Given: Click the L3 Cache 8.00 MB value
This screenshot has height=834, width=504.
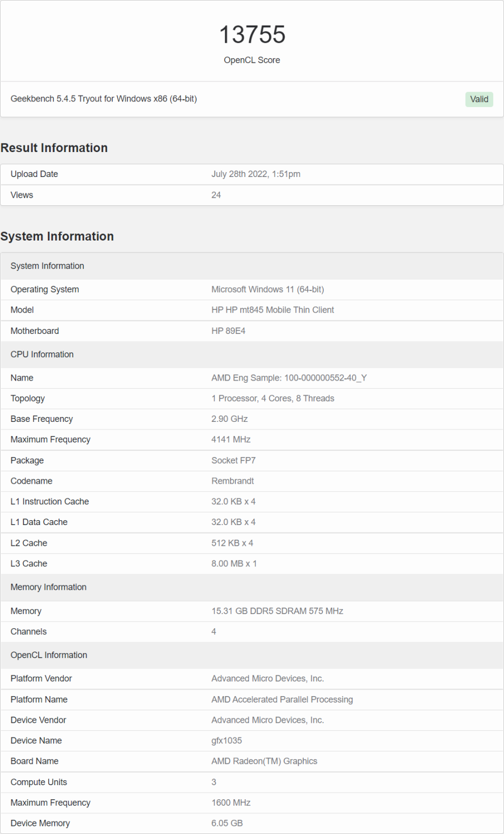Looking at the screenshot, I should pyautogui.click(x=234, y=564).
